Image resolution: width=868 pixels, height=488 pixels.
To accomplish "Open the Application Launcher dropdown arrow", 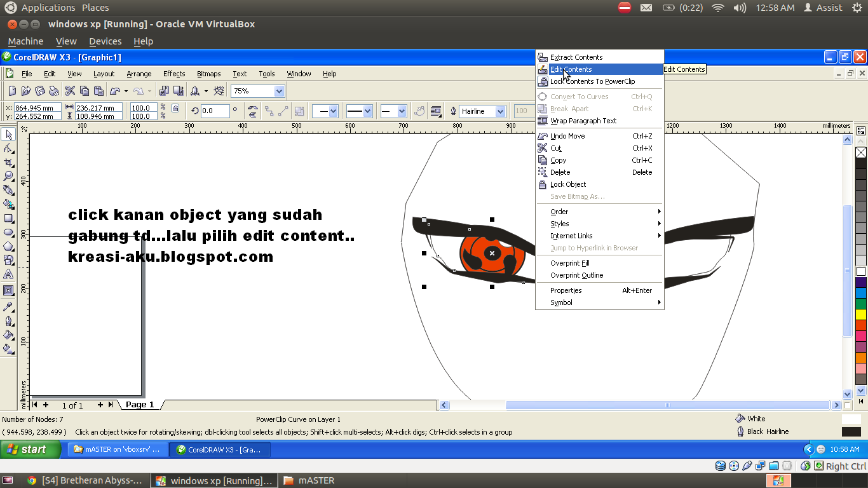I will point(206,91).
